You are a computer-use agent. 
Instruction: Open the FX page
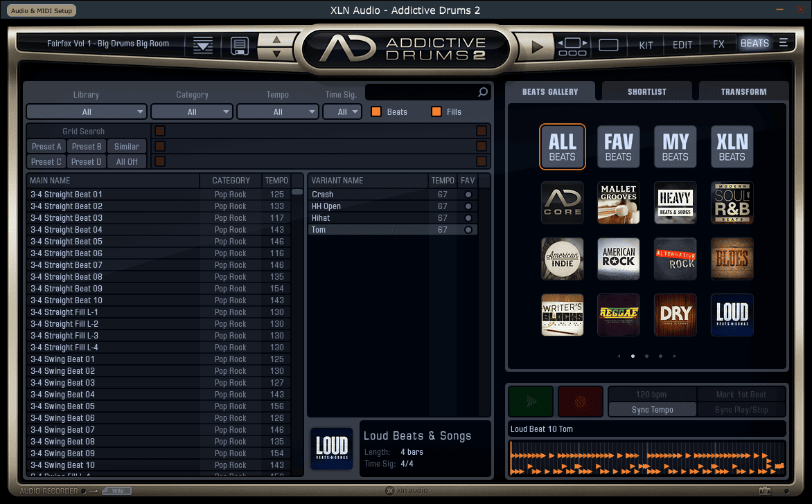point(718,44)
